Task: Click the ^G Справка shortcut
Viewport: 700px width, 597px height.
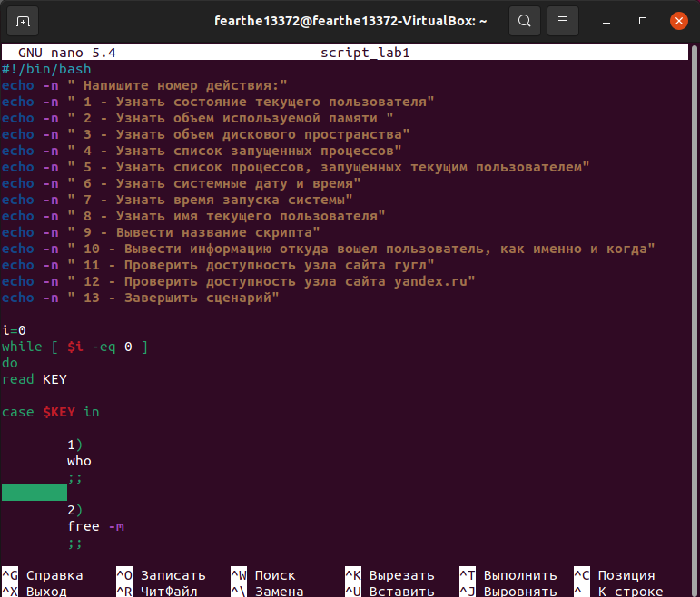Action: (x=43, y=575)
